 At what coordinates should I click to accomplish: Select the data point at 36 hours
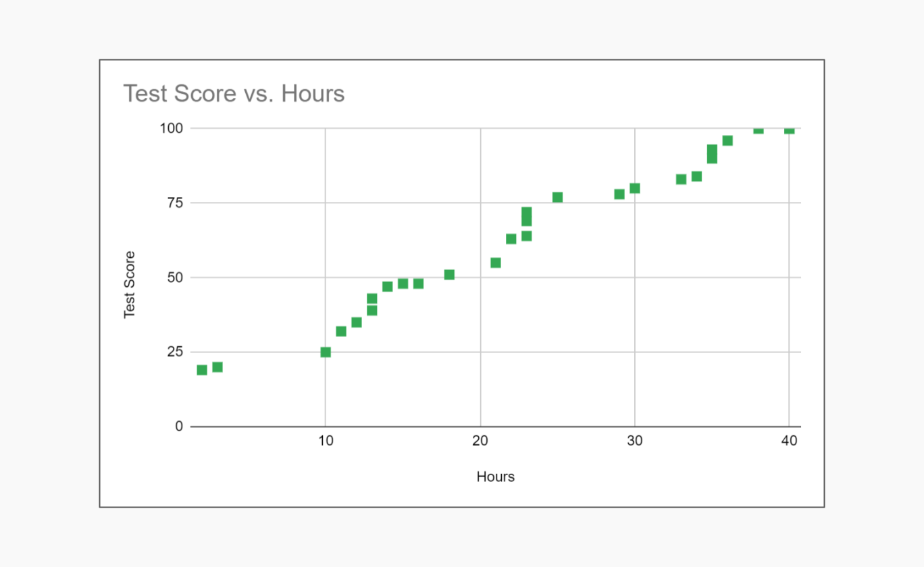pos(727,140)
